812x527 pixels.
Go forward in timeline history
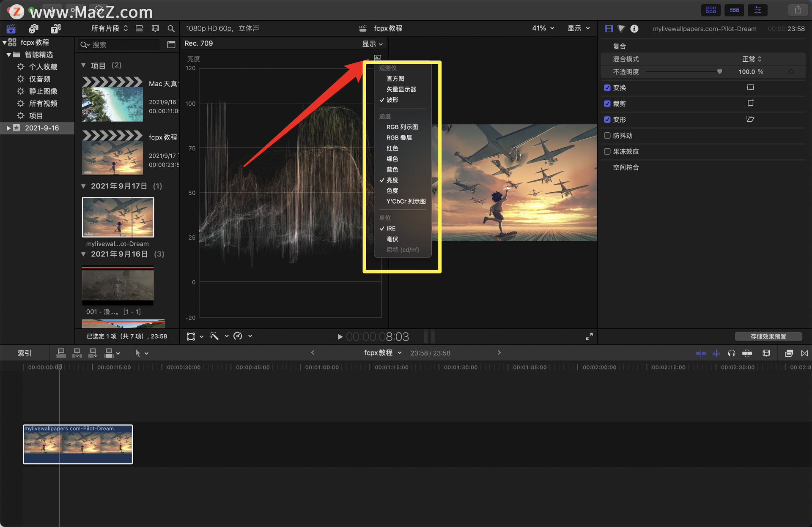pos(499,352)
